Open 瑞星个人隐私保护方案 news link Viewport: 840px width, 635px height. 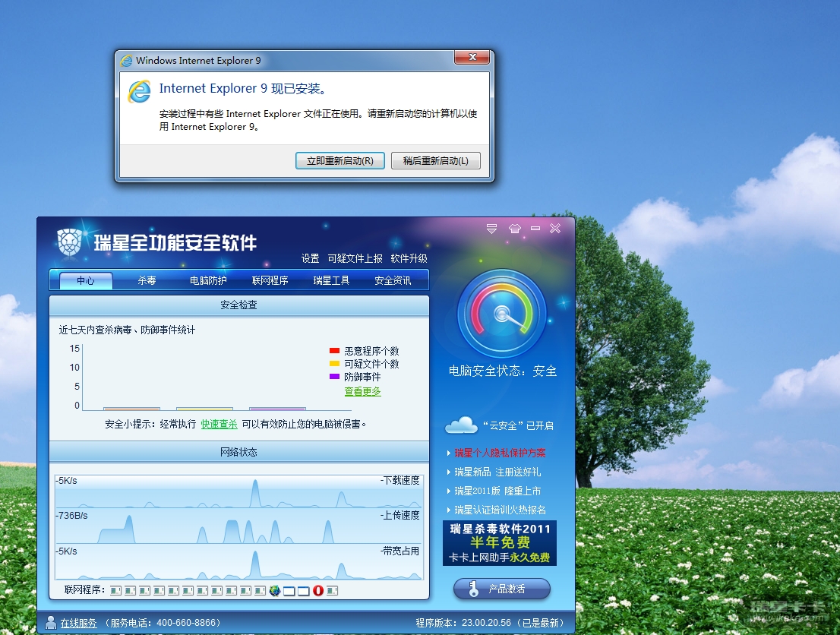(500, 453)
